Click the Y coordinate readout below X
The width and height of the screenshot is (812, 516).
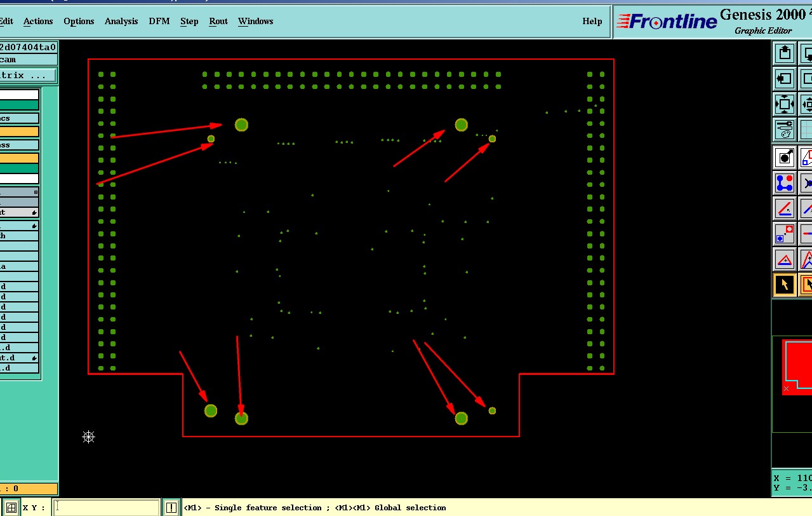click(x=792, y=488)
